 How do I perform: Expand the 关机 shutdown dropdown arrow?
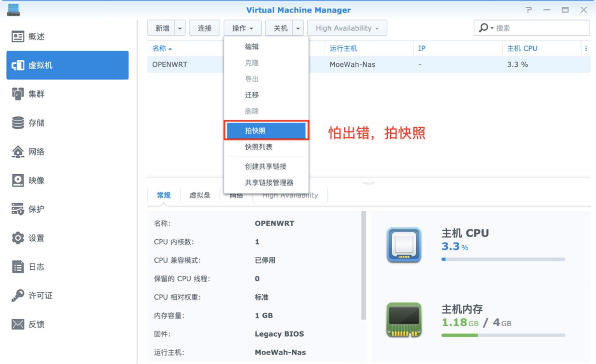298,28
